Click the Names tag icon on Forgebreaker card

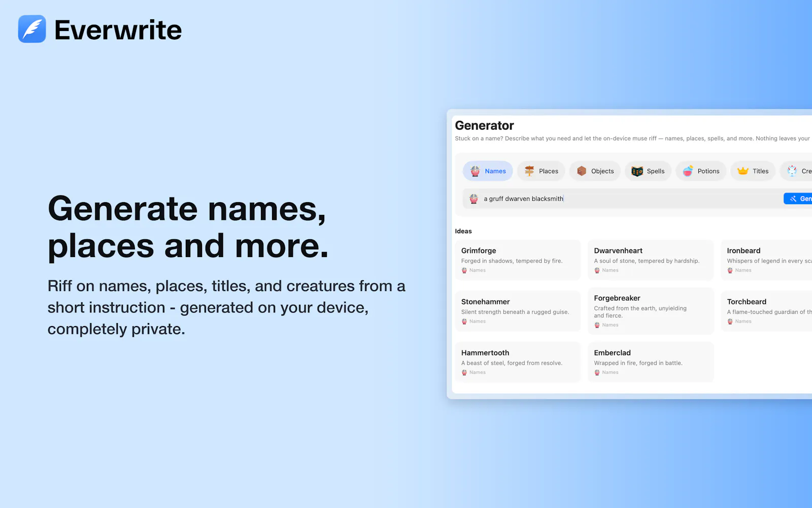597,325
